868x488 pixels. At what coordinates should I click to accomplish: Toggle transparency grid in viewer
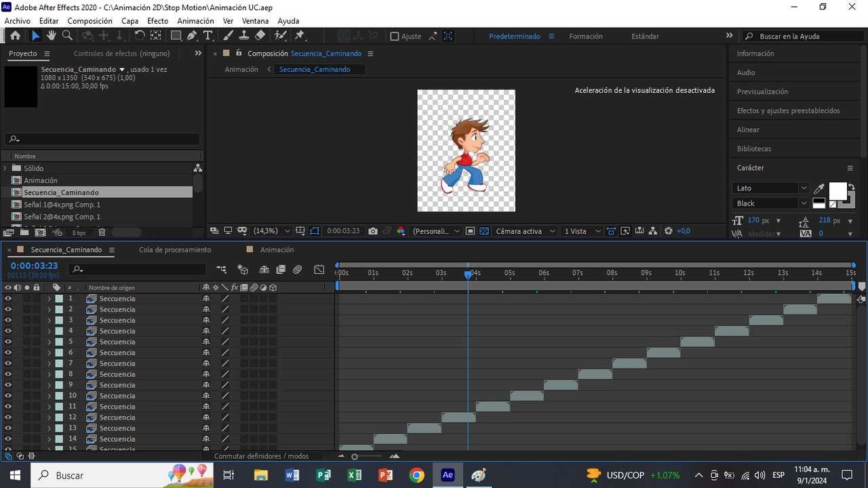tap(484, 231)
